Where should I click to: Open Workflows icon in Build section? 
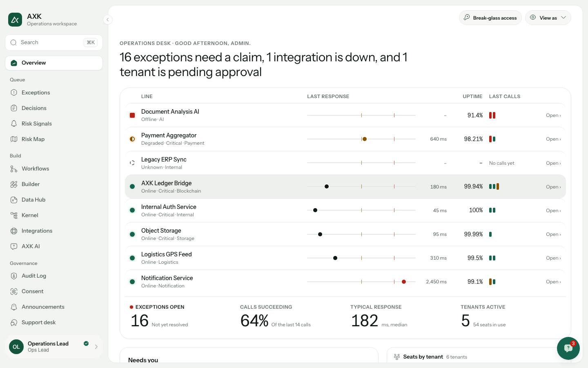pyautogui.click(x=14, y=169)
